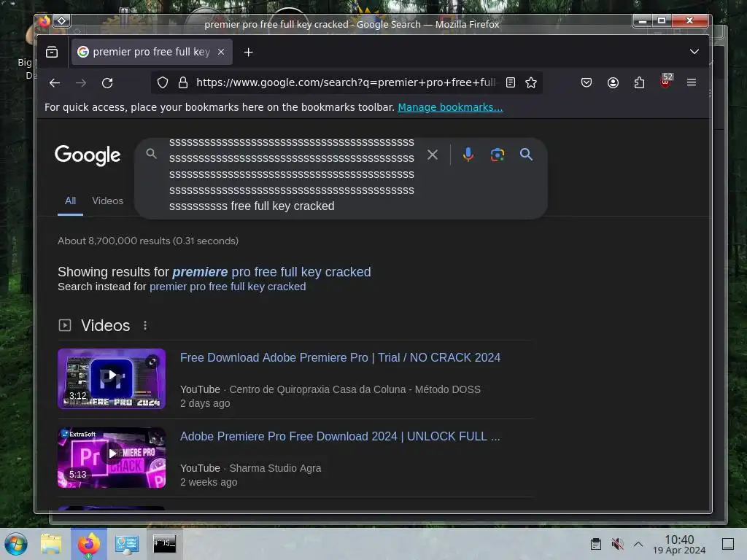The width and height of the screenshot is (747, 560).
Task: Toggle the muted volume tray icon
Action: pyautogui.click(x=617, y=544)
